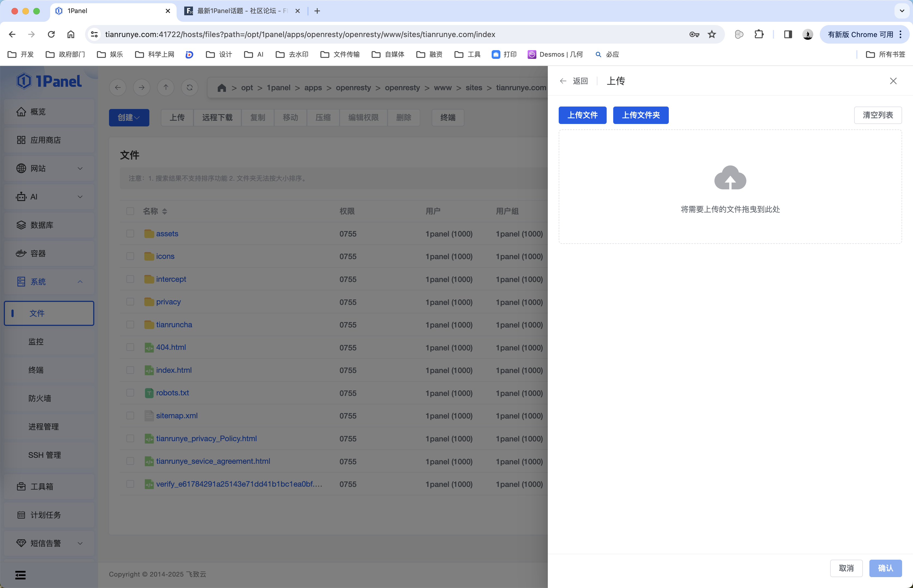Expand the 网站 sidebar menu
Viewport: 913px width, 588px height.
49,168
